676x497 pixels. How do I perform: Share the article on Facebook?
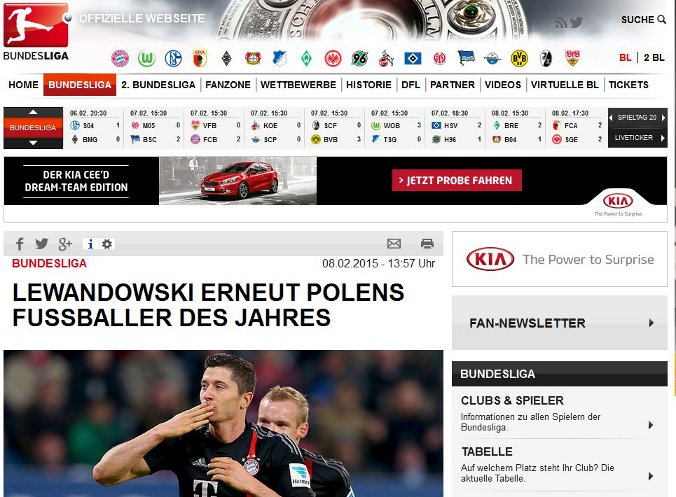19,244
